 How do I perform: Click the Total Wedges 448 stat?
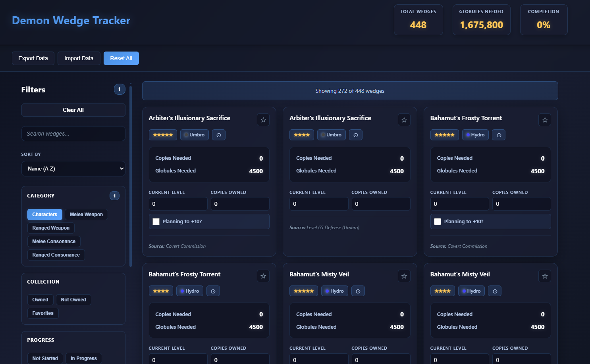pos(418,20)
